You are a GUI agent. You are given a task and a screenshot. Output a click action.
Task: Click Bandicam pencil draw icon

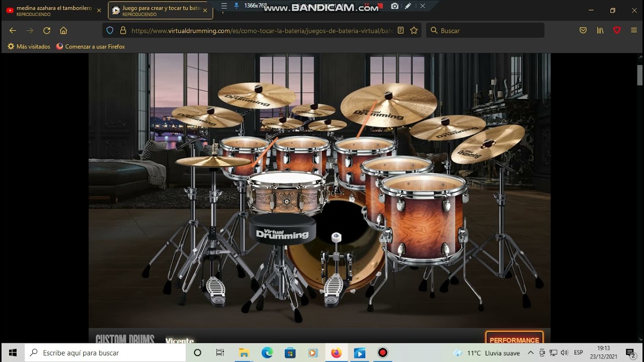[408, 6]
